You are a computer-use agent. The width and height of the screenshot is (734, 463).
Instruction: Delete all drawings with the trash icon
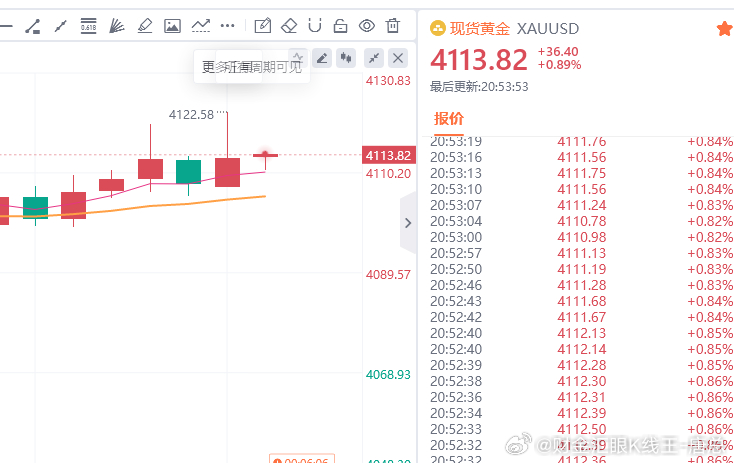point(393,25)
